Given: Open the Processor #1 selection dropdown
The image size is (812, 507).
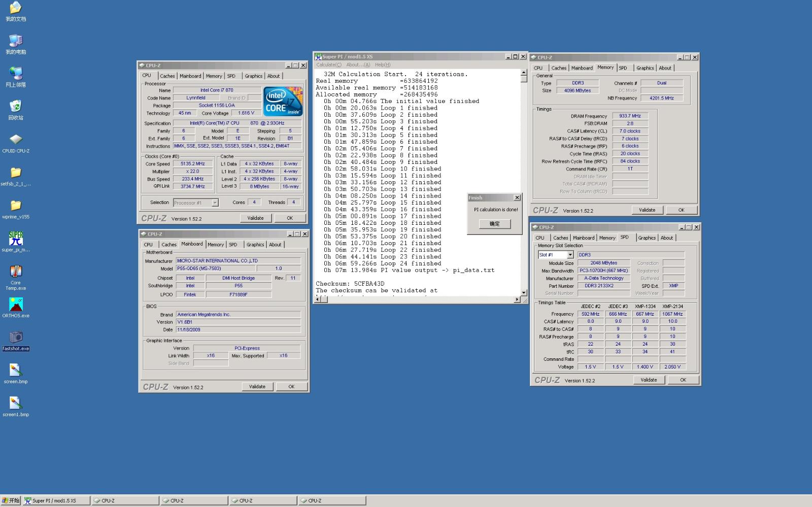Looking at the screenshot, I should point(215,202).
